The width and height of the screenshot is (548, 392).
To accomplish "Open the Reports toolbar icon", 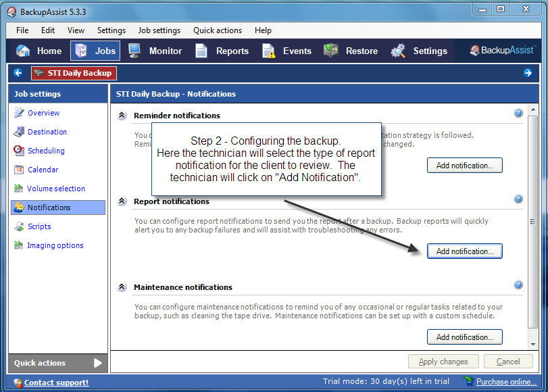I will point(201,51).
